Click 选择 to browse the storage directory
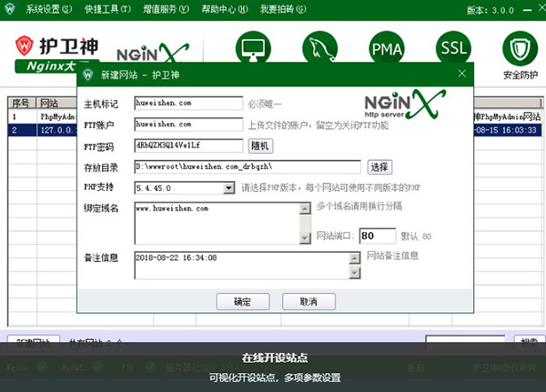Screen dimensions: 546x392 coord(379,166)
